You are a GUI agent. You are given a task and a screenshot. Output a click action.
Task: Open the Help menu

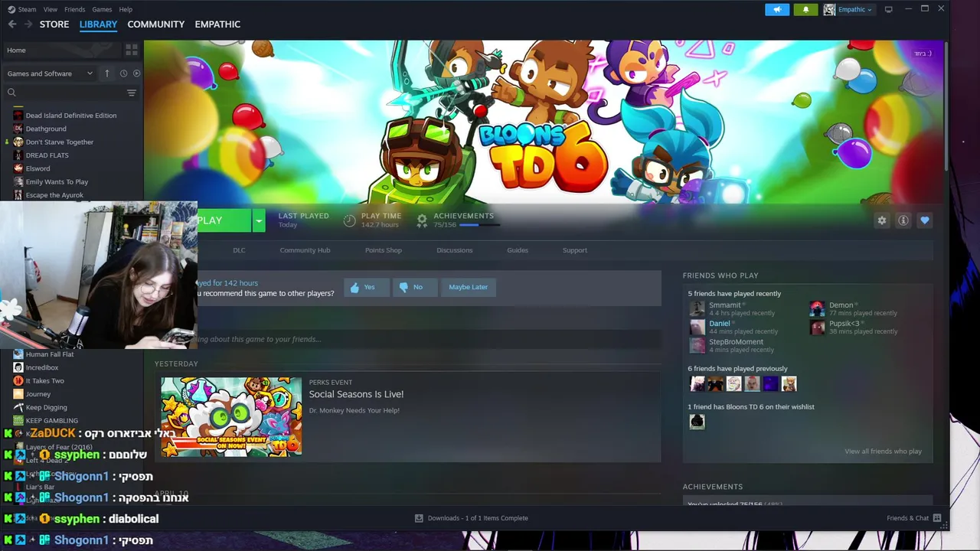click(126, 9)
